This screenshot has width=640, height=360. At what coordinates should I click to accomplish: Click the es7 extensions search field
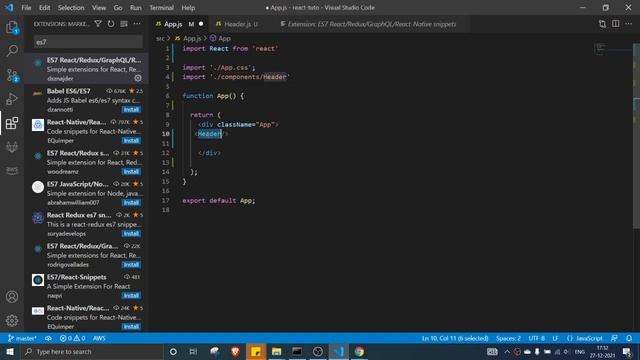tap(88, 42)
